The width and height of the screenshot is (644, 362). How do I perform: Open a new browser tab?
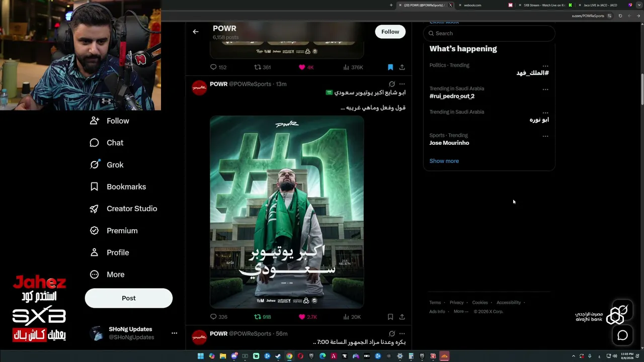391,5
